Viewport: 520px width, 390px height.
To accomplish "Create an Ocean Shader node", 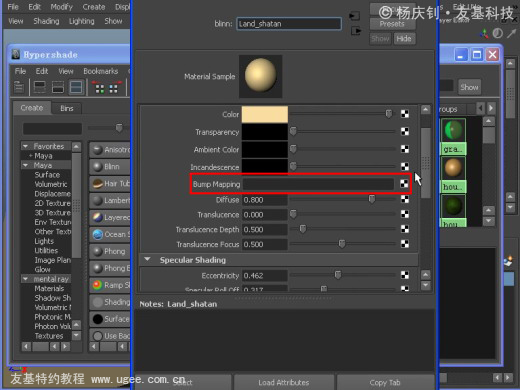I will point(110,234).
